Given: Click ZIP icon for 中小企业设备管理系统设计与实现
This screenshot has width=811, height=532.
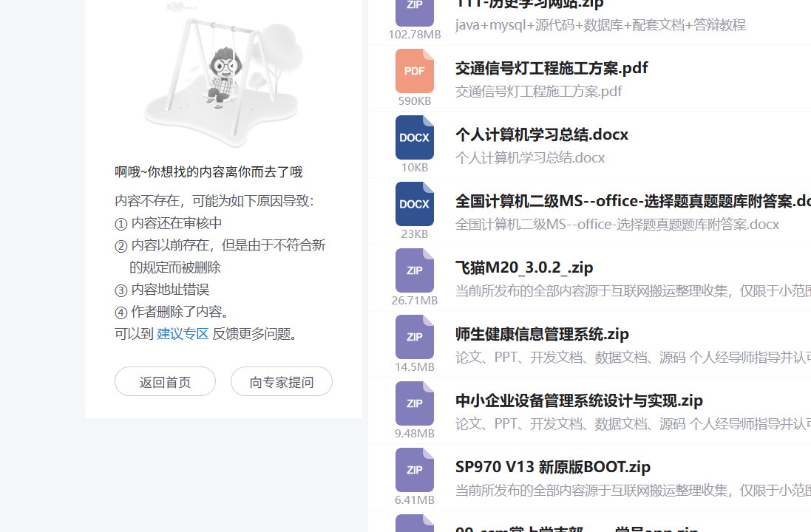Looking at the screenshot, I should (414, 403).
